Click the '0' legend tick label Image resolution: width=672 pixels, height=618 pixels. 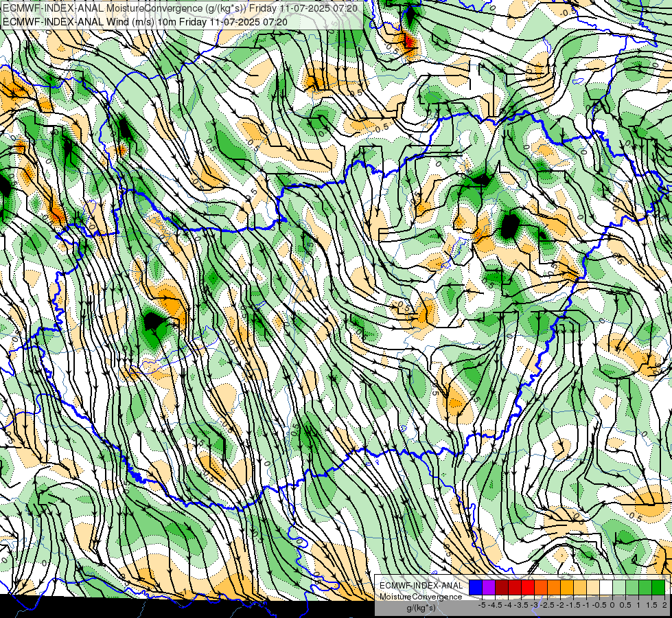pyautogui.click(x=612, y=605)
